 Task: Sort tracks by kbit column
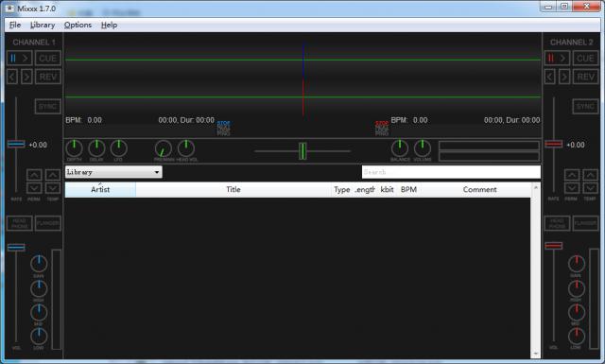coord(387,189)
